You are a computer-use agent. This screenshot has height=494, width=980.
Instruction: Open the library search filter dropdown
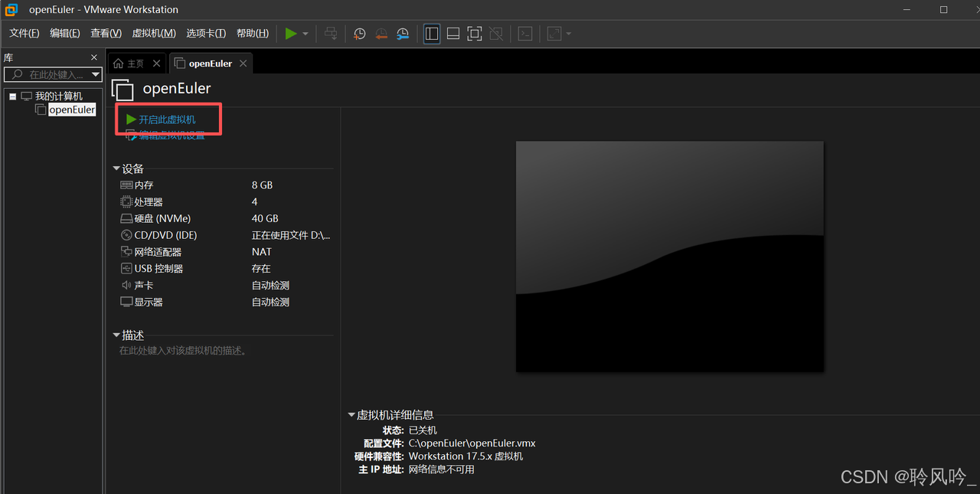(x=96, y=74)
